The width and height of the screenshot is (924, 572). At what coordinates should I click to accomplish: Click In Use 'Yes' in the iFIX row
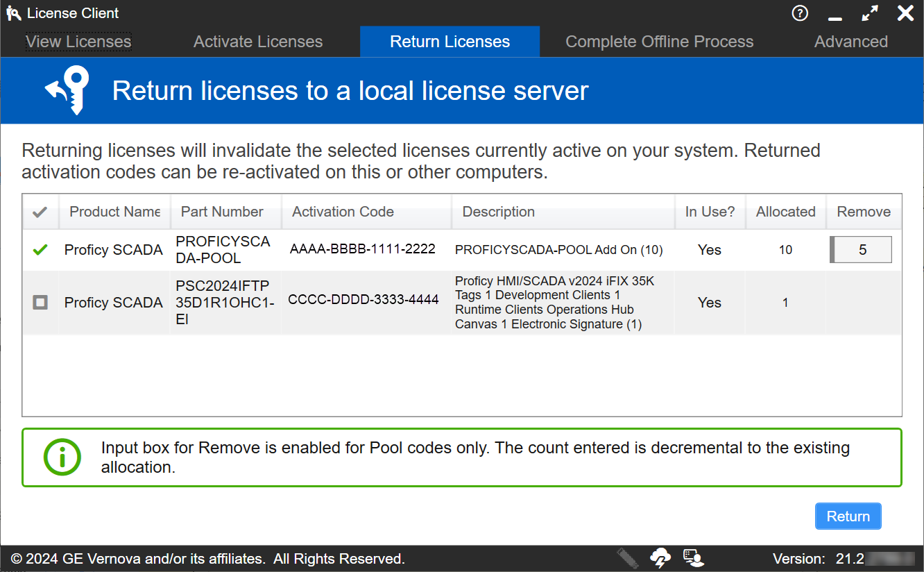point(710,303)
